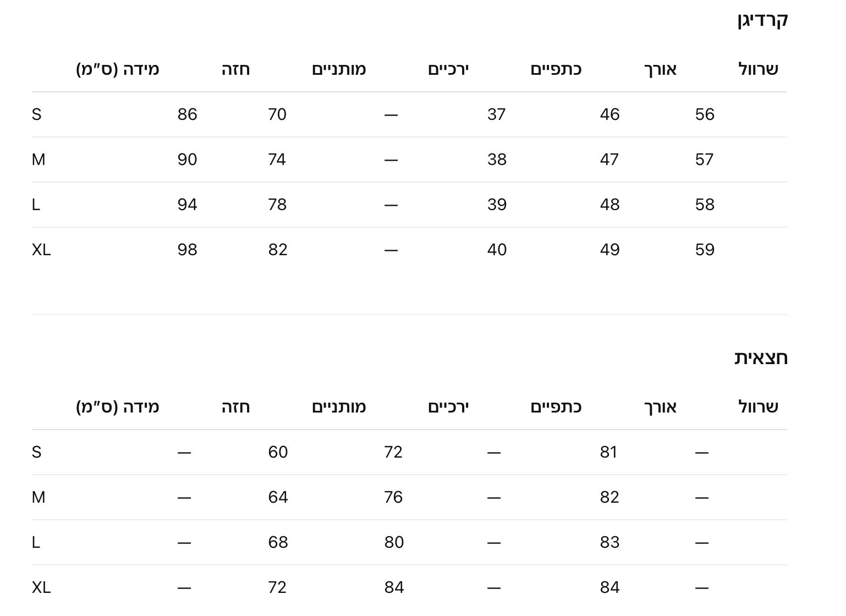Click cardigan size M waist value 74
846x616 pixels.
(277, 159)
